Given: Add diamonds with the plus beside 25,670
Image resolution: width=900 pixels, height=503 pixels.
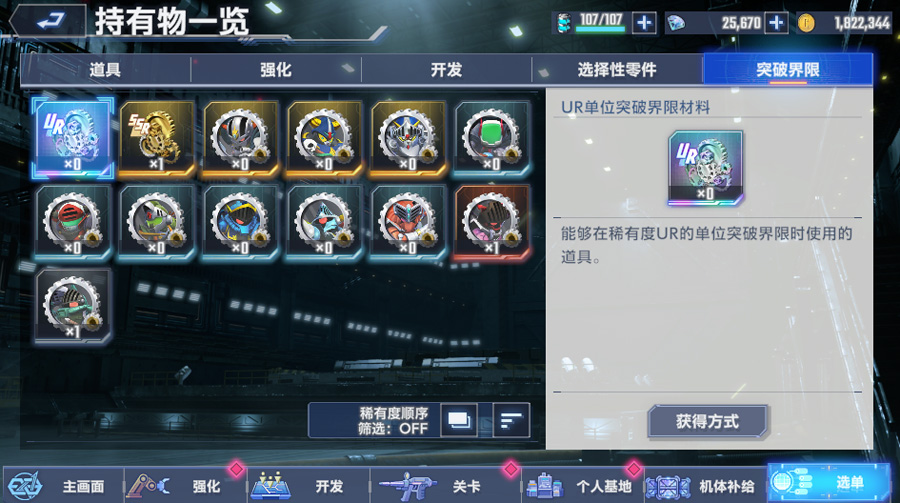Looking at the screenshot, I should point(776,23).
